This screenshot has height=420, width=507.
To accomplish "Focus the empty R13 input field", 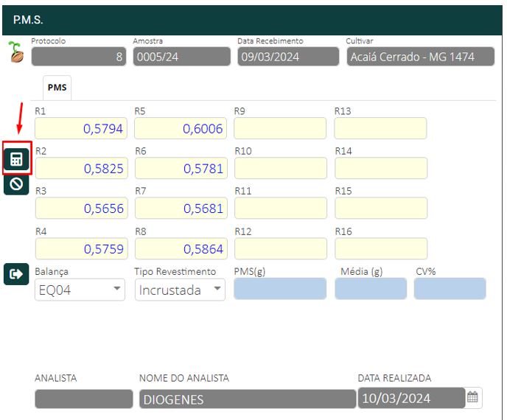I will (380, 129).
